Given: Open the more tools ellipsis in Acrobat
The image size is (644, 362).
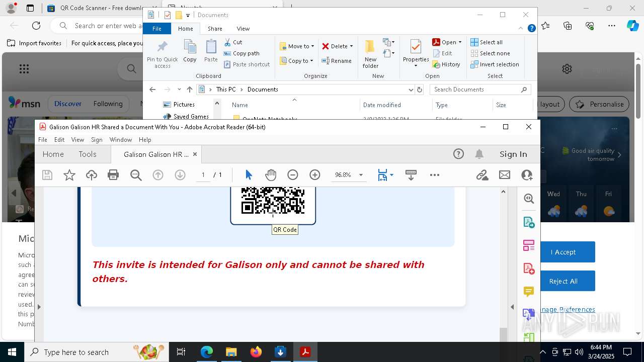Looking at the screenshot, I should click(435, 175).
